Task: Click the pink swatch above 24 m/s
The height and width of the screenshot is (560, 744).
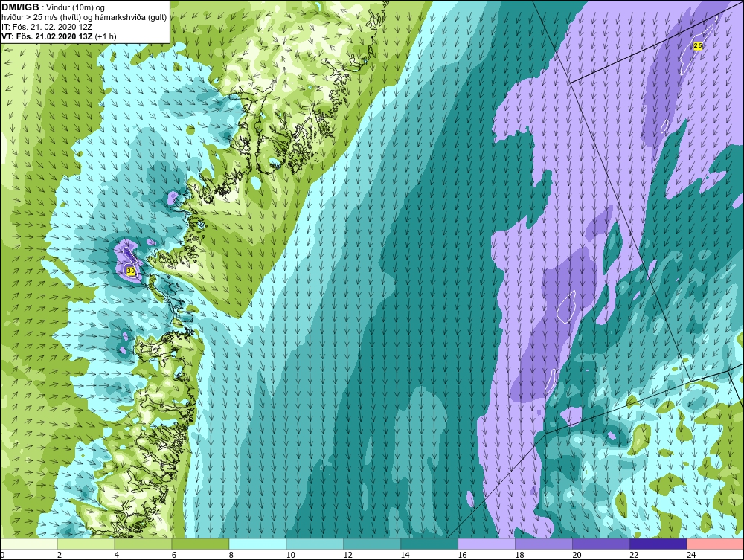Action: click(x=716, y=544)
